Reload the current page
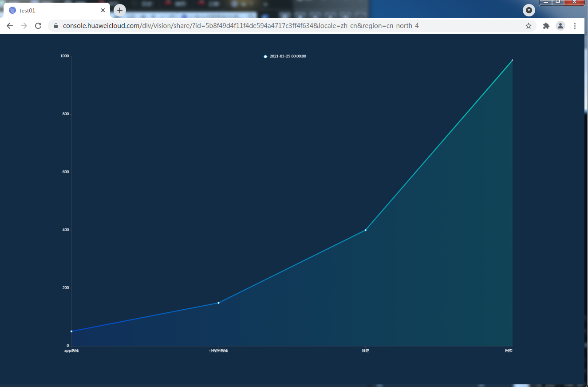Viewport: 588px width, 387px height. point(38,26)
